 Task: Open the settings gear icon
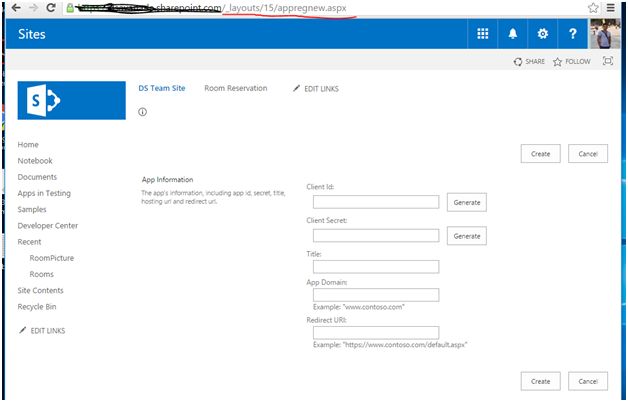(543, 34)
